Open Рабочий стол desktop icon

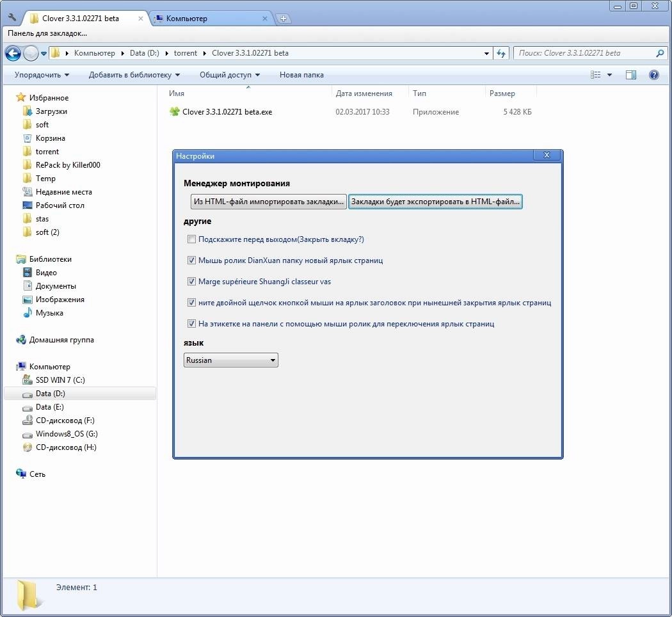coord(27,205)
